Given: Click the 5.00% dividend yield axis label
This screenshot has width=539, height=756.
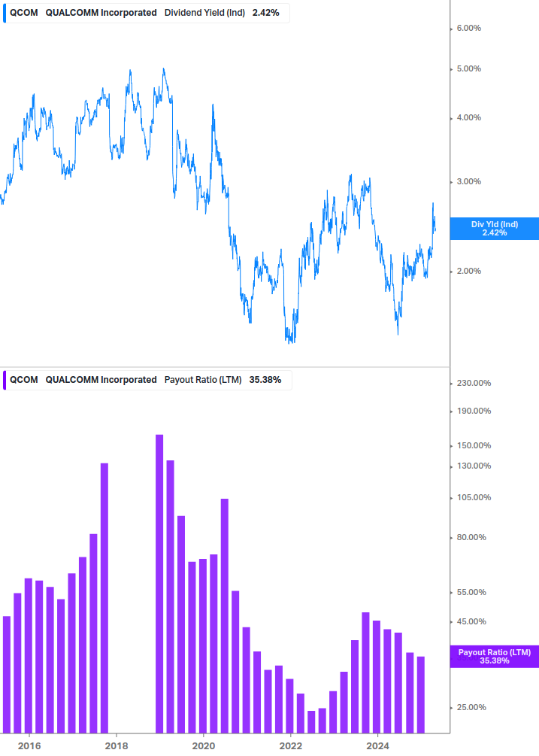Looking at the screenshot, I should tap(468, 69).
